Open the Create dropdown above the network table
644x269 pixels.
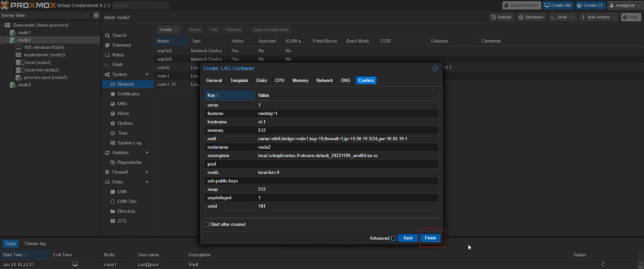169,30
